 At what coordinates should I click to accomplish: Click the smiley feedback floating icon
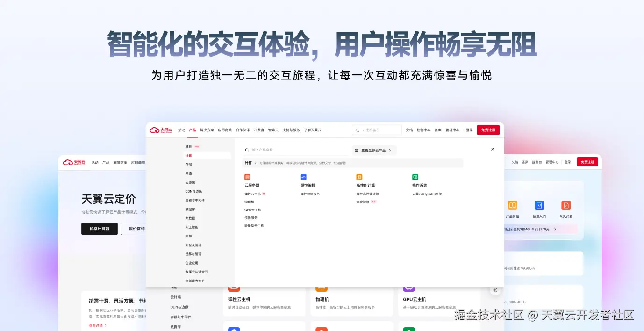click(495, 290)
